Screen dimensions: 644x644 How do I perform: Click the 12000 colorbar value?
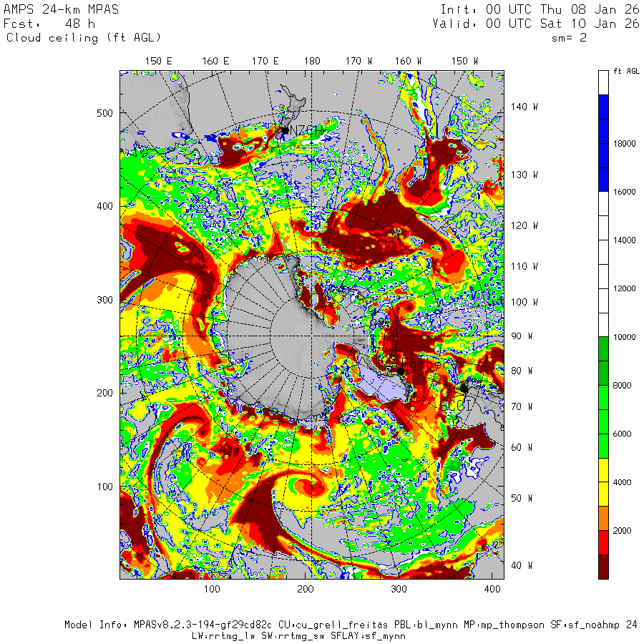(624, 289)
